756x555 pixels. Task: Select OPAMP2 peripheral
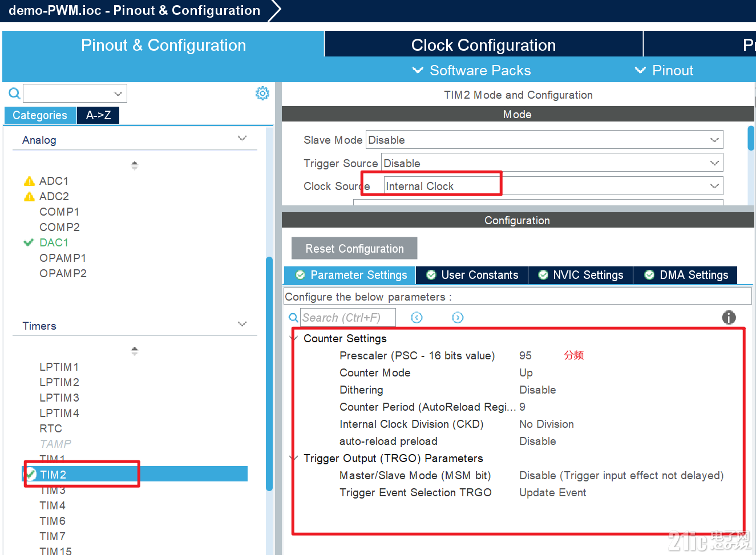[63, 273]
